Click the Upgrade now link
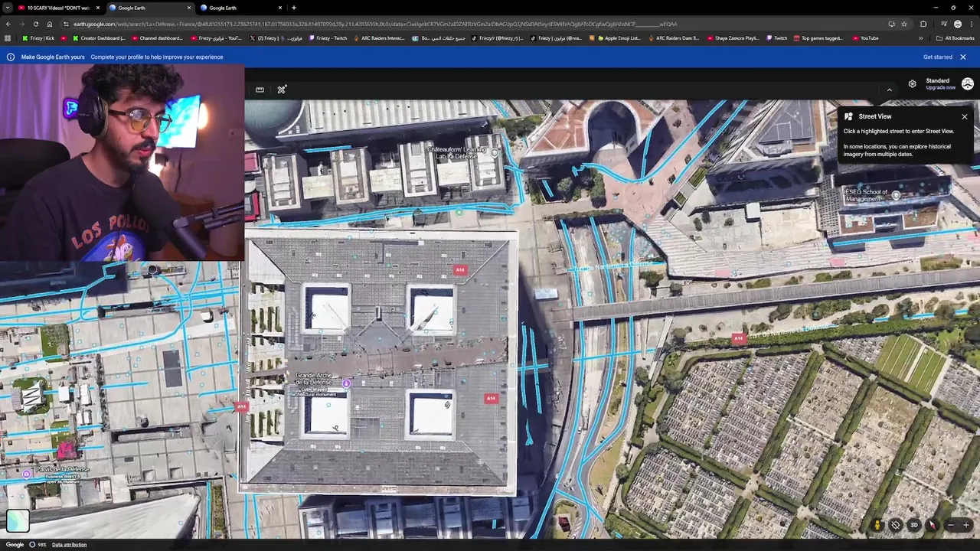Viewport: 980px width, 551px height. (940, 87)
